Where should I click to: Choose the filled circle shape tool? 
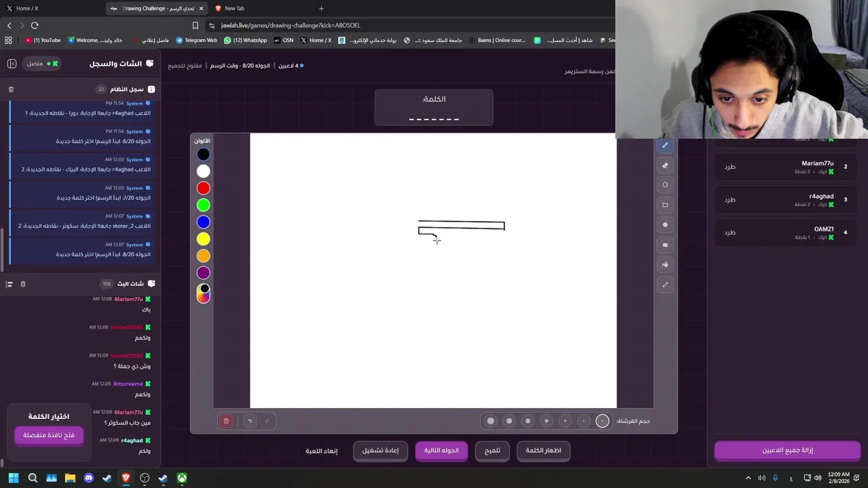[665, 225]
